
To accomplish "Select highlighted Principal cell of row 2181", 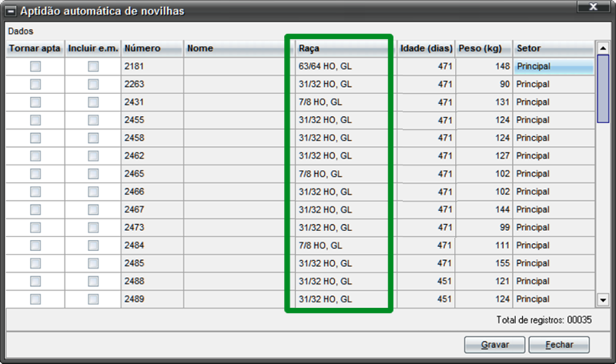I will pos(554,66).
